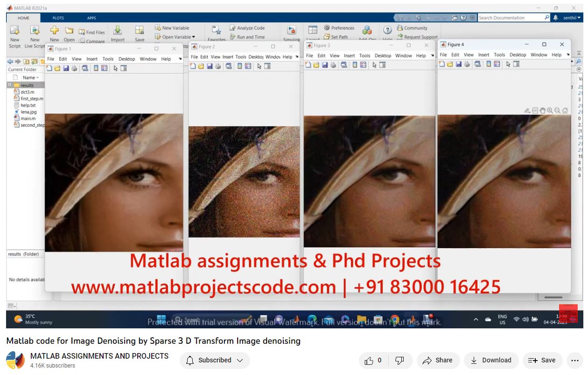
Task: Switch to the APPS ribbon tab
Action: tap(91, 18)
